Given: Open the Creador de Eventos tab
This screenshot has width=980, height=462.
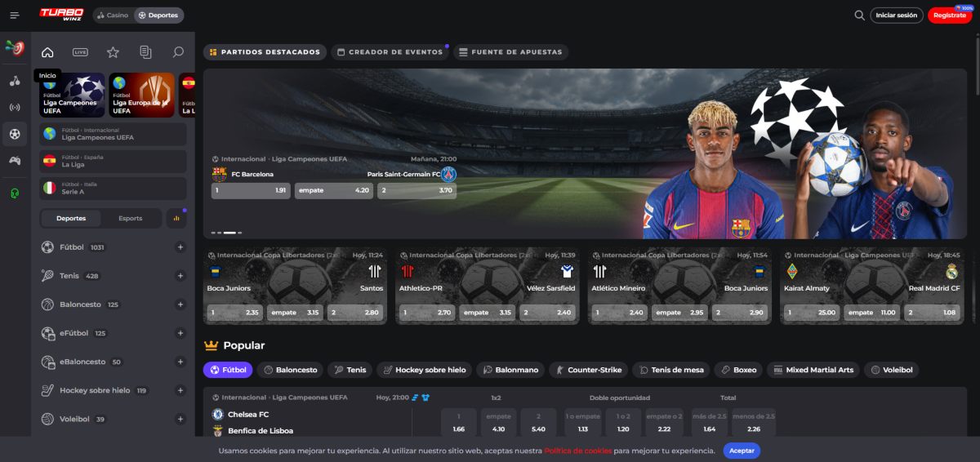Looking at the screenshot, I should point(390,52).
